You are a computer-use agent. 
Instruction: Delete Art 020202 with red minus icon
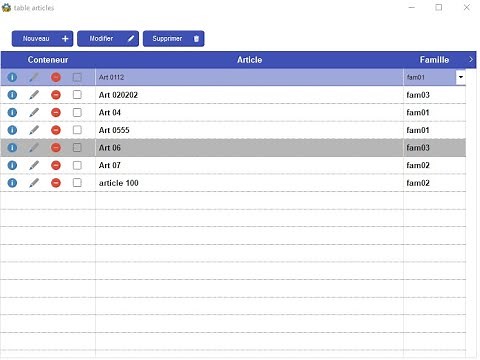[x=56, y=95]
